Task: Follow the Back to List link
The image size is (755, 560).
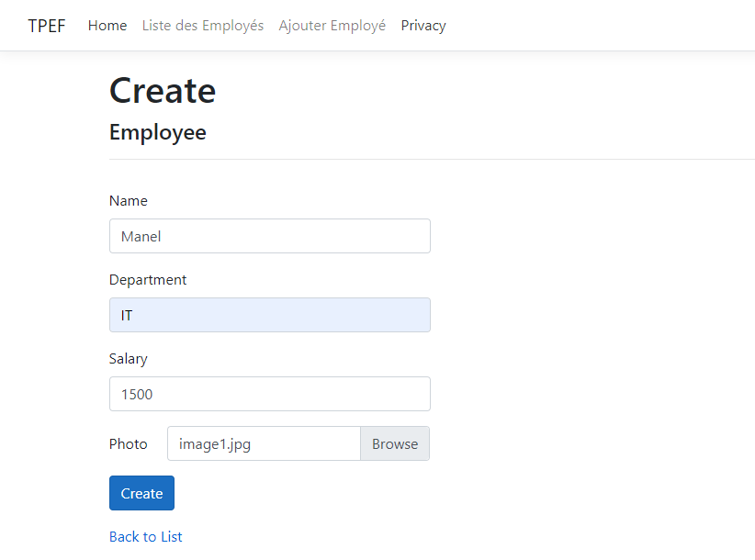Action: tap(145, 536)
